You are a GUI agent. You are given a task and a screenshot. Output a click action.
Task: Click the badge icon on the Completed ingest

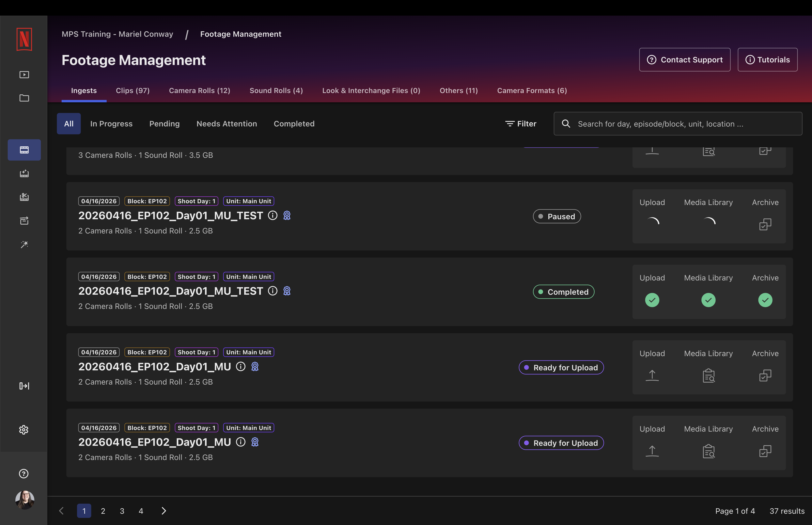pyautogui.click(x=287, y=291)
